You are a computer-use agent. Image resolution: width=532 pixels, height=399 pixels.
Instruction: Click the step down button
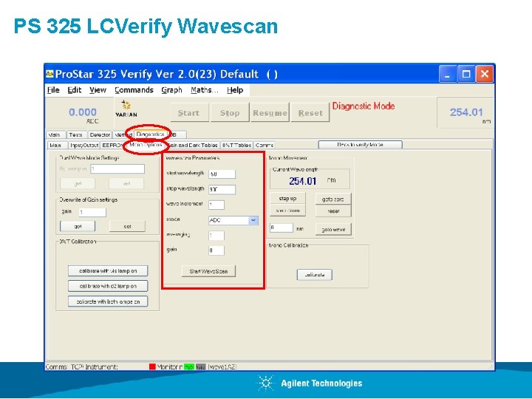tap(287, 211)
